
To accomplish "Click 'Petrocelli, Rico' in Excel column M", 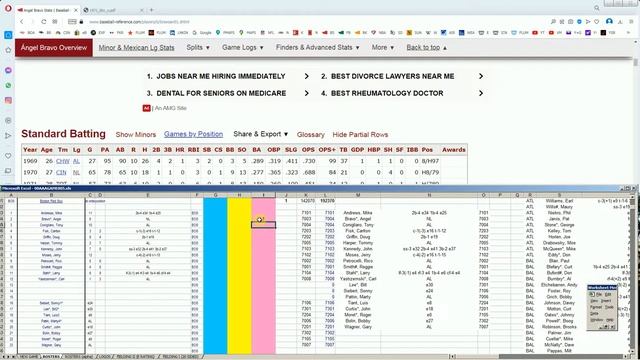I will click(x=358, y=261).
